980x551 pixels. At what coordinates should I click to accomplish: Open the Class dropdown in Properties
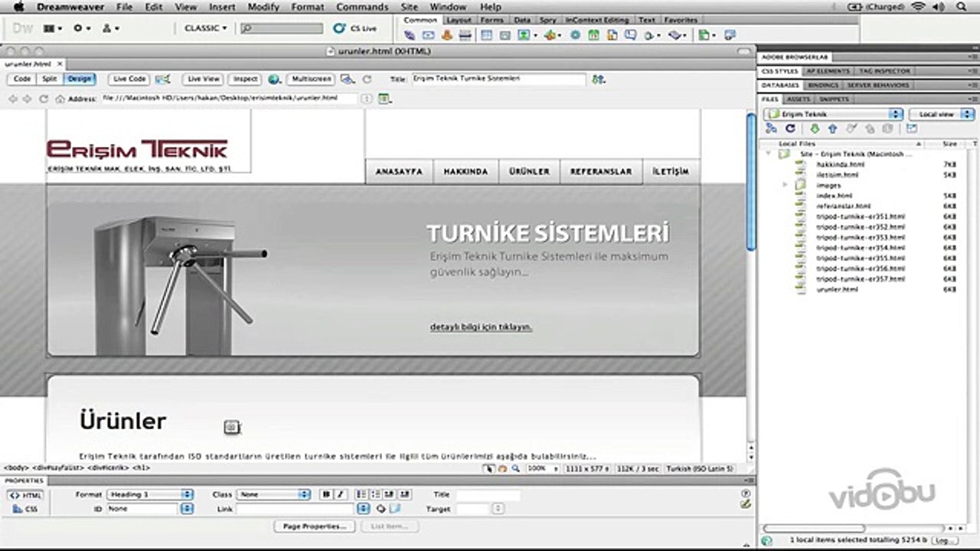coord(273,494)
